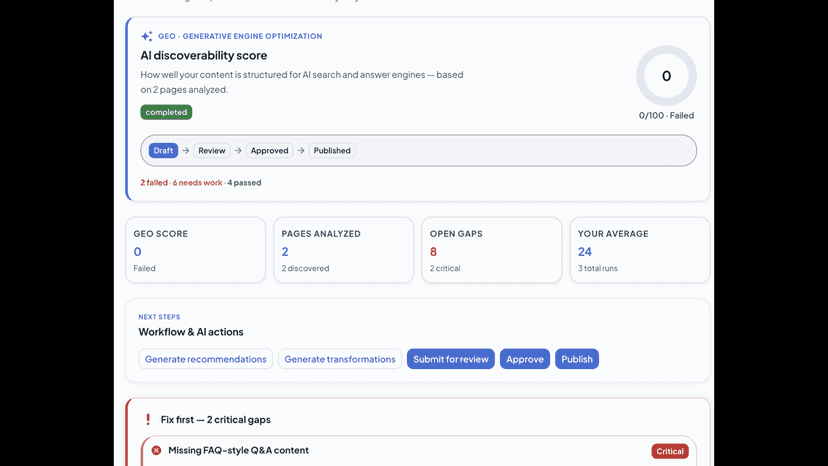
Task: Select the Draft workflow stage
Action: coord(163,151)
